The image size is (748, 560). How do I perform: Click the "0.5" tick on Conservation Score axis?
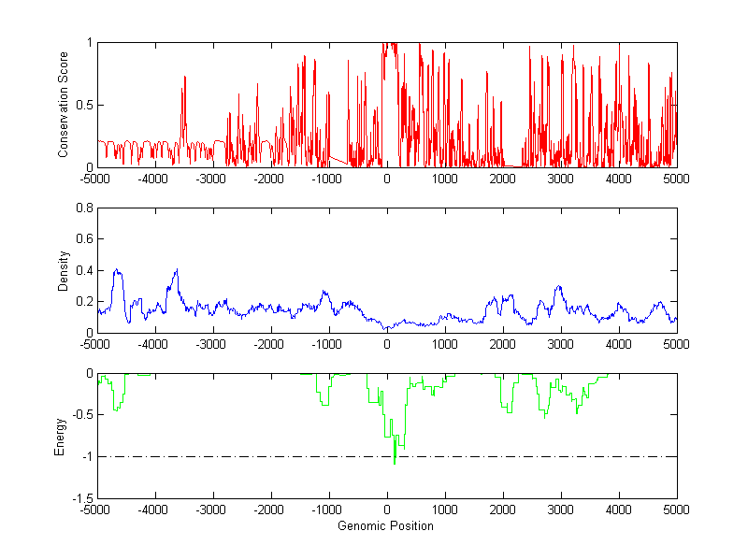click(84, 105)
